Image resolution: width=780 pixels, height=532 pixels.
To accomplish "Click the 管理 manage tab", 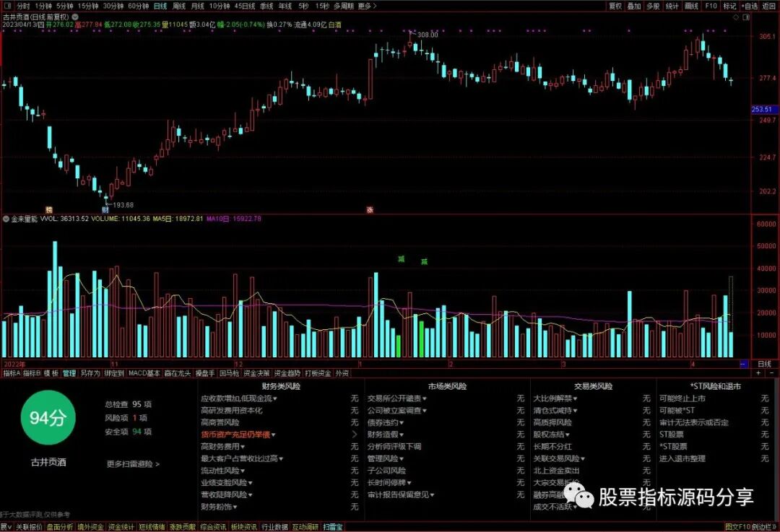I will pyautogui.click(x=69, y=373).
